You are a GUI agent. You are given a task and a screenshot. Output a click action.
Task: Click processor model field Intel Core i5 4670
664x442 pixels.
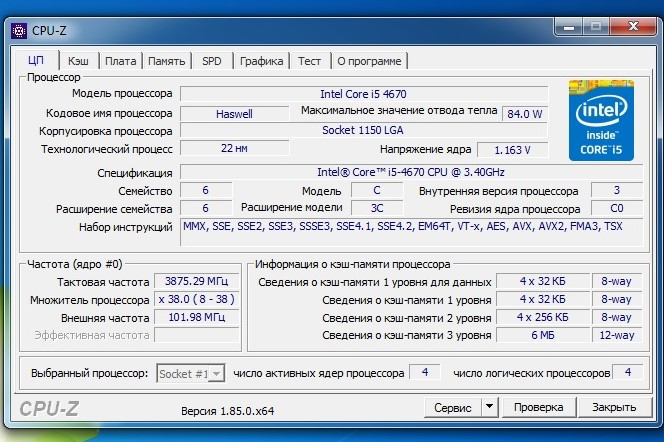pos(364,94)
